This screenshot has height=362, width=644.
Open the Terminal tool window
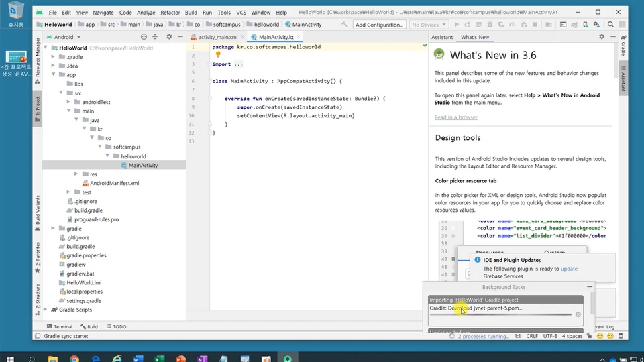click(x=60, y=326)
